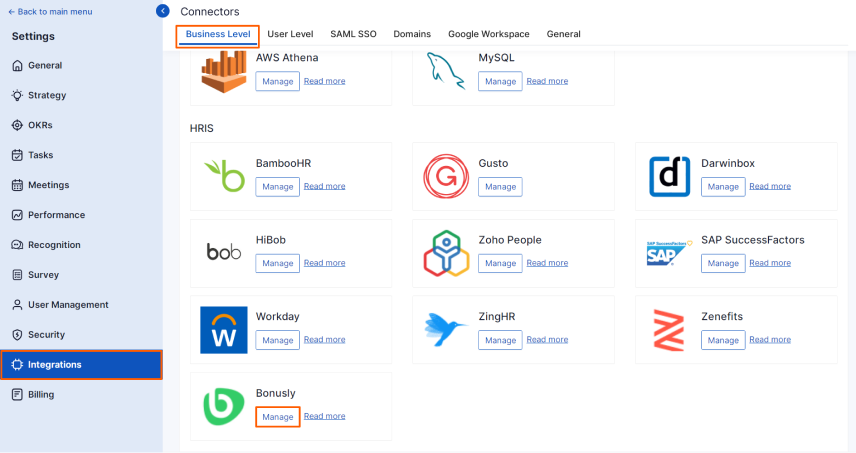Manage the Gusto integration
856x453 pixels.
pos(500,187)
